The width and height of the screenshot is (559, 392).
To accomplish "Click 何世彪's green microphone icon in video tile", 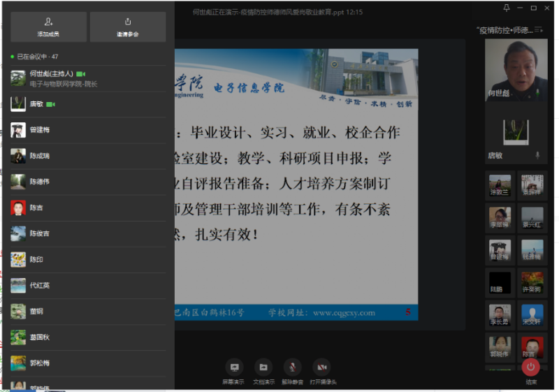I will point(537,92).
